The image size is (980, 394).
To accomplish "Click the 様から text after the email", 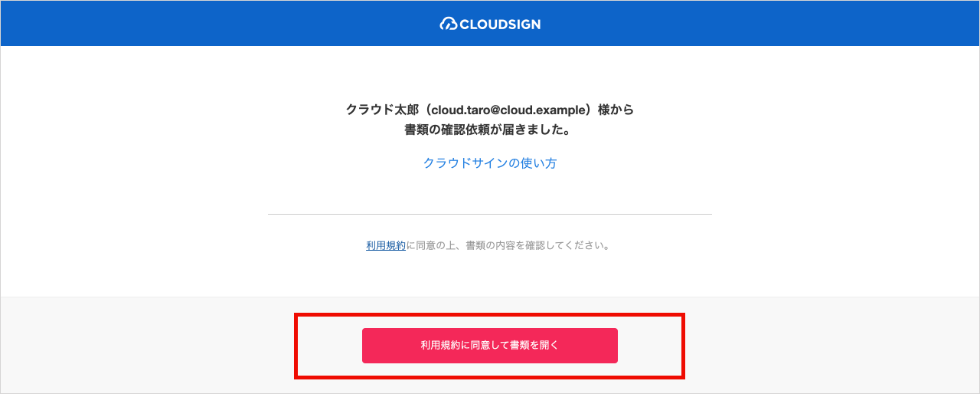I will [x=616, y=110].
